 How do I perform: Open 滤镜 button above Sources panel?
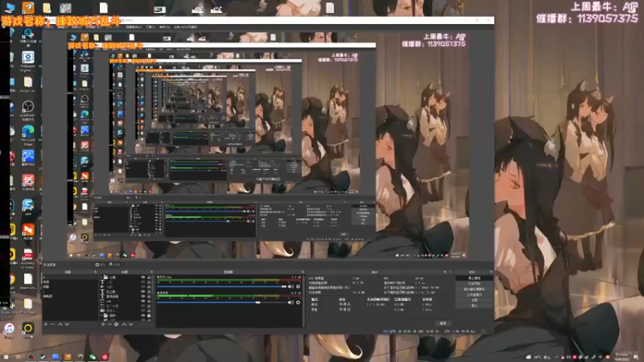tap(114, 265)
